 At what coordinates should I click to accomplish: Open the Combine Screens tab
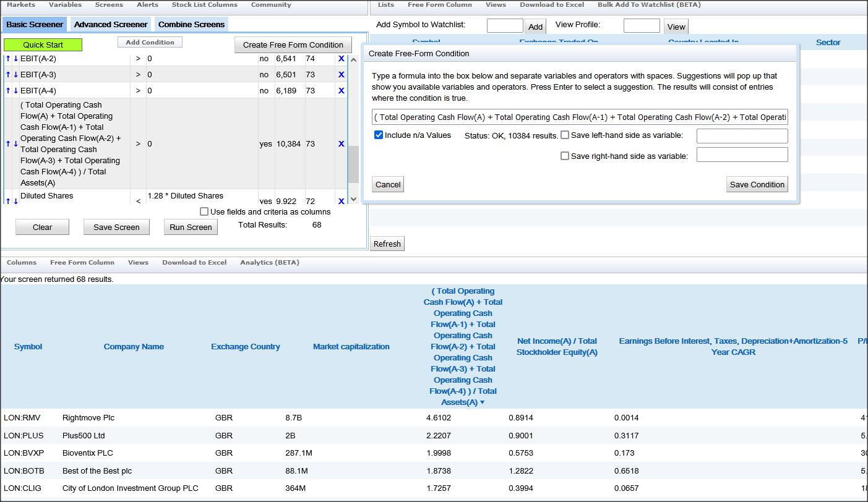click(x=191, y=25)
